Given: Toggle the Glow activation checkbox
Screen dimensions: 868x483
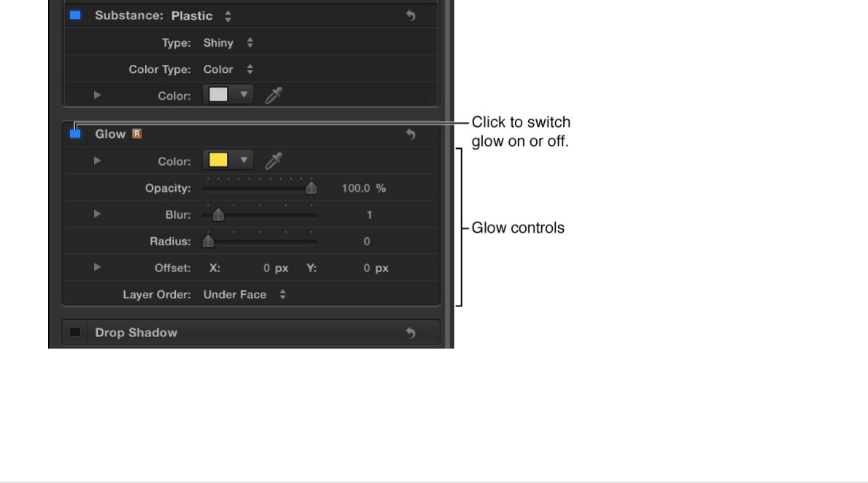Looking at the screenshot, I should click(75, 134).
